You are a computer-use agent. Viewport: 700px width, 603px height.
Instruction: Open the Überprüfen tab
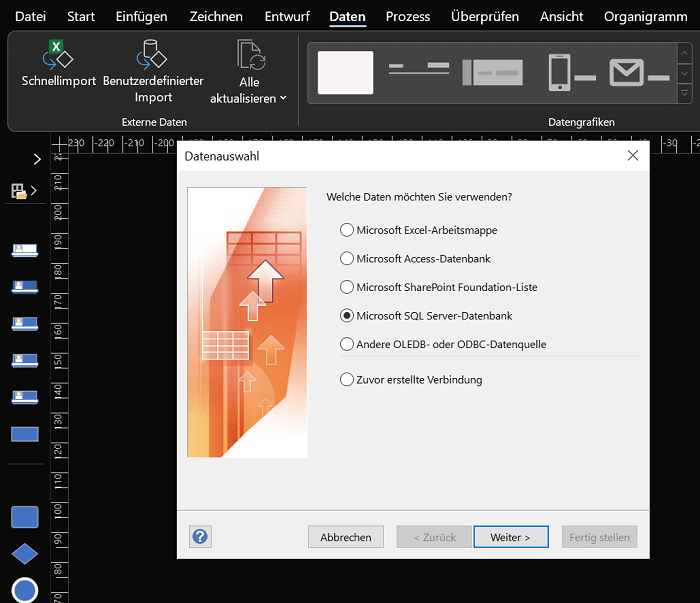485,17
